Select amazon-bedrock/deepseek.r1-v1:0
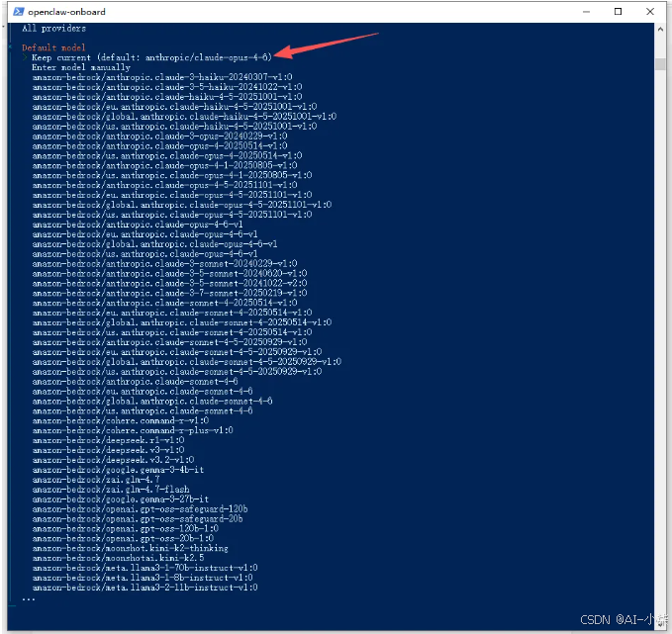This screenshot has width=672, height=634. [x=109, y=440]
